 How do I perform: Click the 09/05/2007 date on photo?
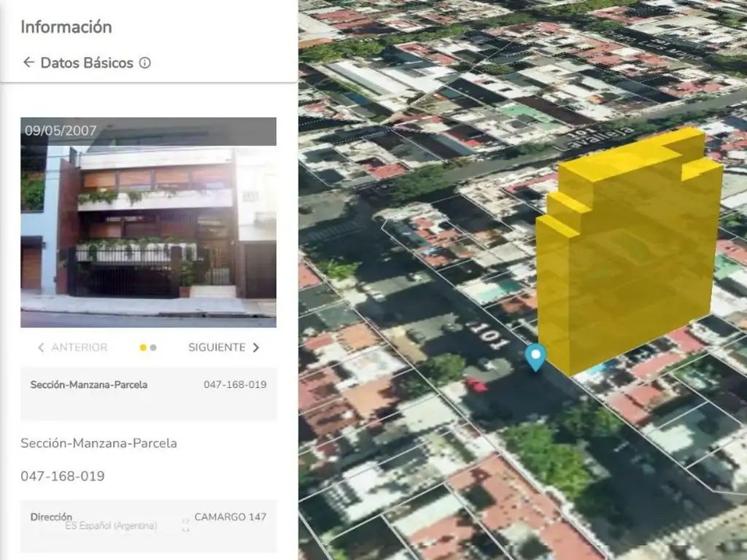pos(61,131)
